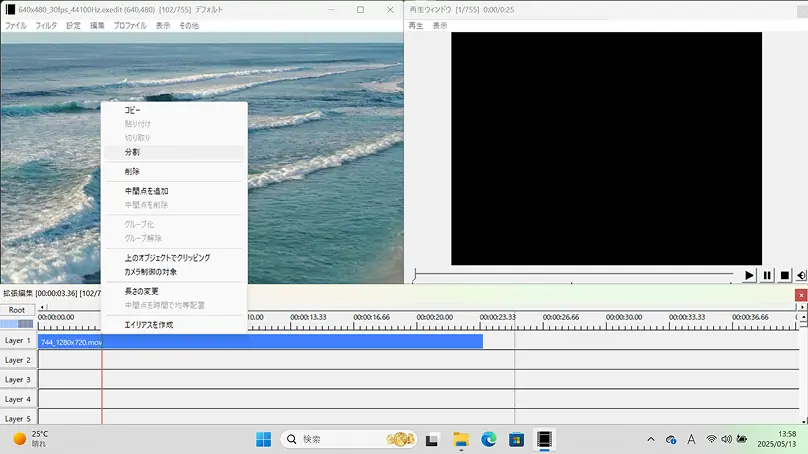Toggle Layer 3 visibility button
808x454 pixels.
click(18, 380)
